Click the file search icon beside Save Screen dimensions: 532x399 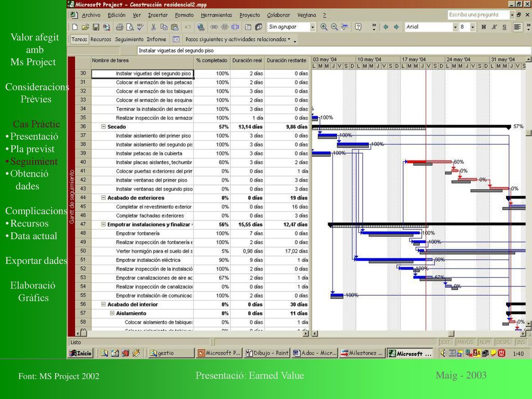click(x=107, y=27)
